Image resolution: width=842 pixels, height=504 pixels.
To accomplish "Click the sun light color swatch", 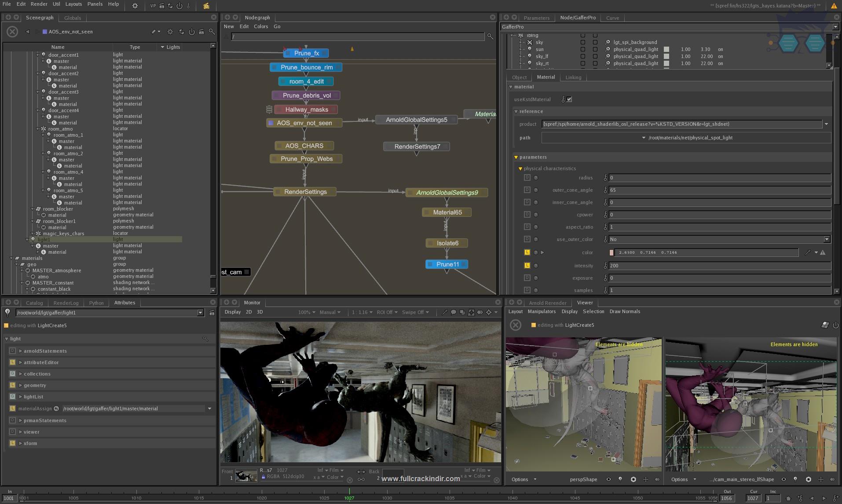I will [x=666, y=49].
